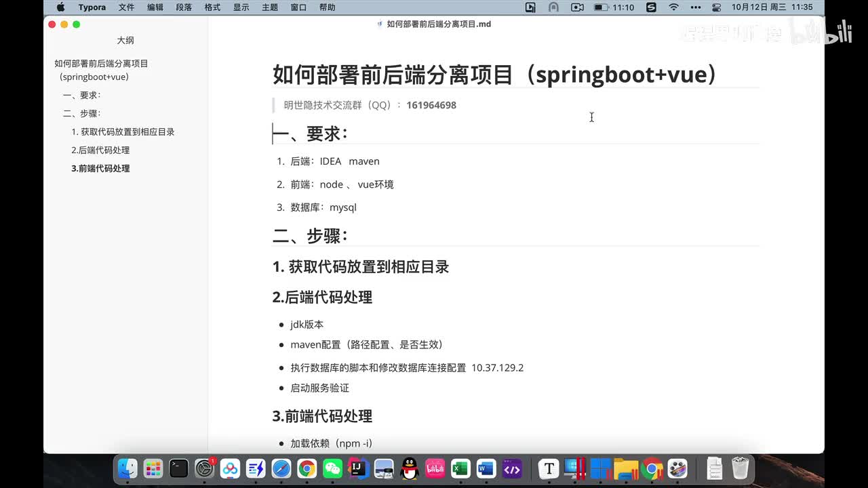868x488 pixels.
Task: Jump to outline item 二、步骤:
Action: pyautogui.click(x=81, y=113)
